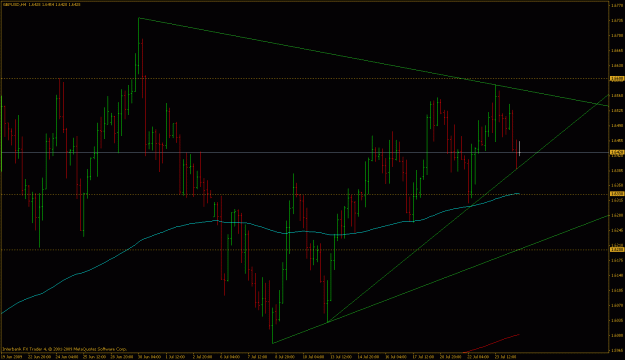
Task: Click the lowest dashed horizontal level line
Action: pyautogui.click(x=305, y=250)
